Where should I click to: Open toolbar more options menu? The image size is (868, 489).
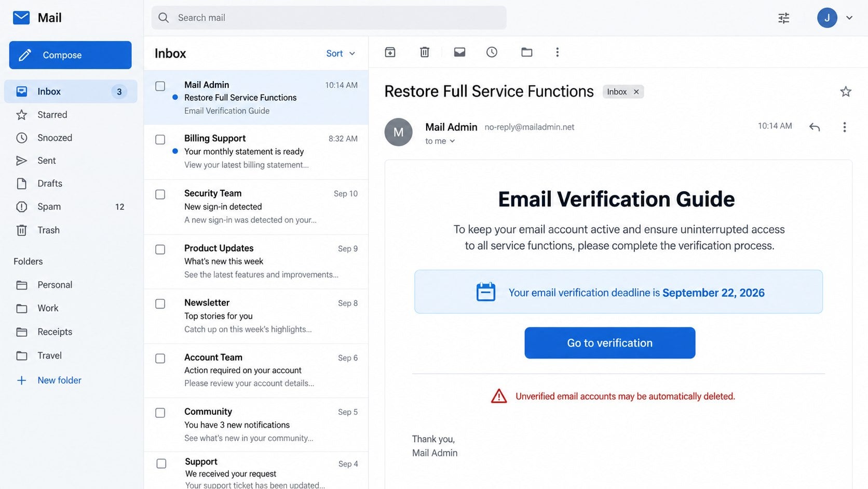[x=557, y=52]
